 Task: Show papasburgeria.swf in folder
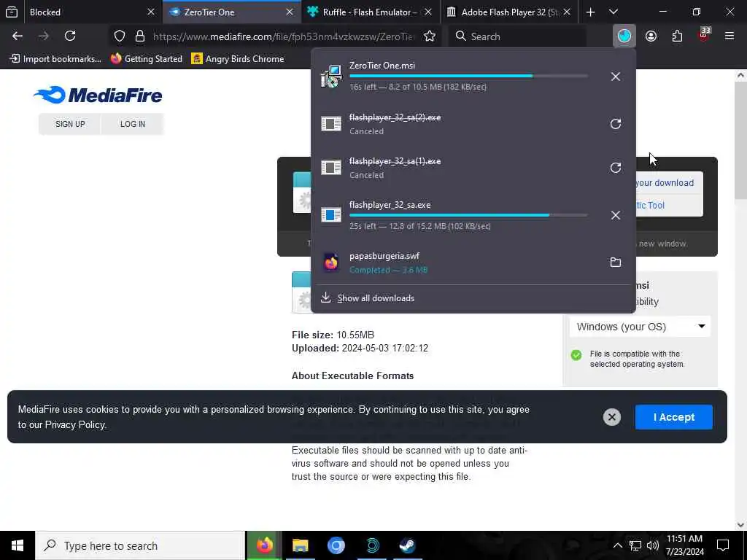pyautogui.click(x=616, y=262)
